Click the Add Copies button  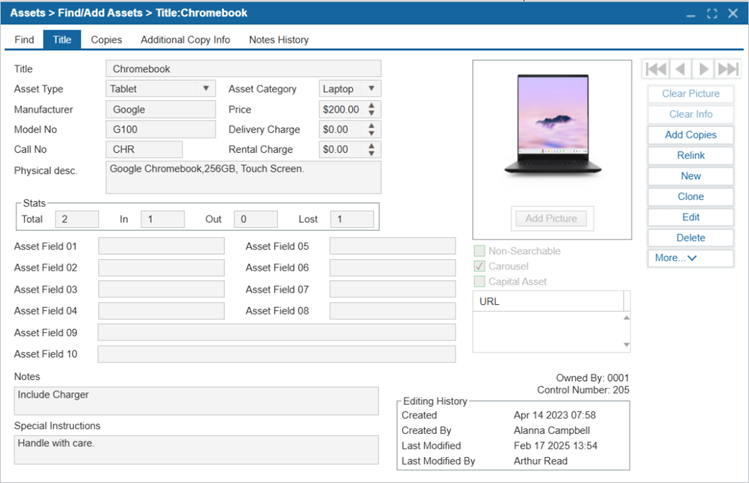[x=690, y=135]
